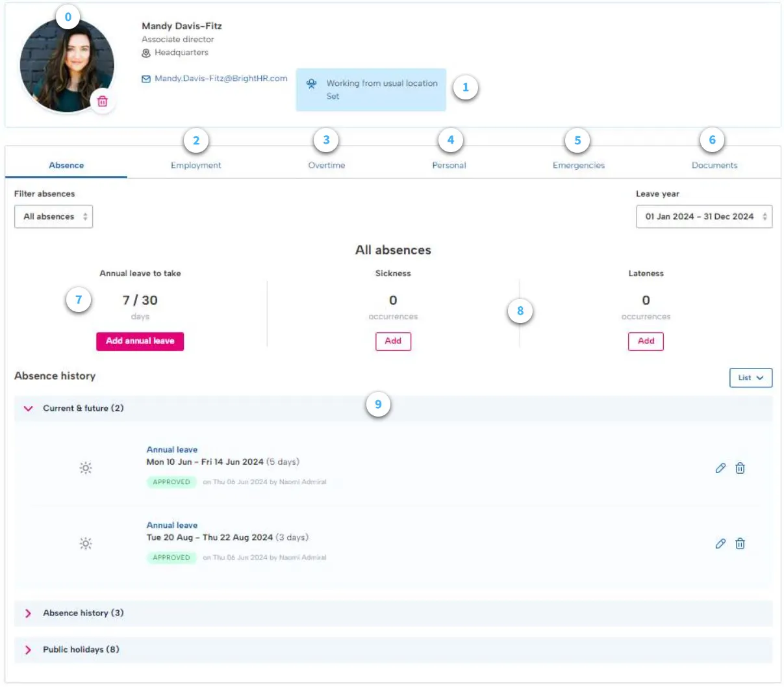Open the Annual leave link for 20 Aug
Viewport: 784px width, 687px height.
pos(172,525)
